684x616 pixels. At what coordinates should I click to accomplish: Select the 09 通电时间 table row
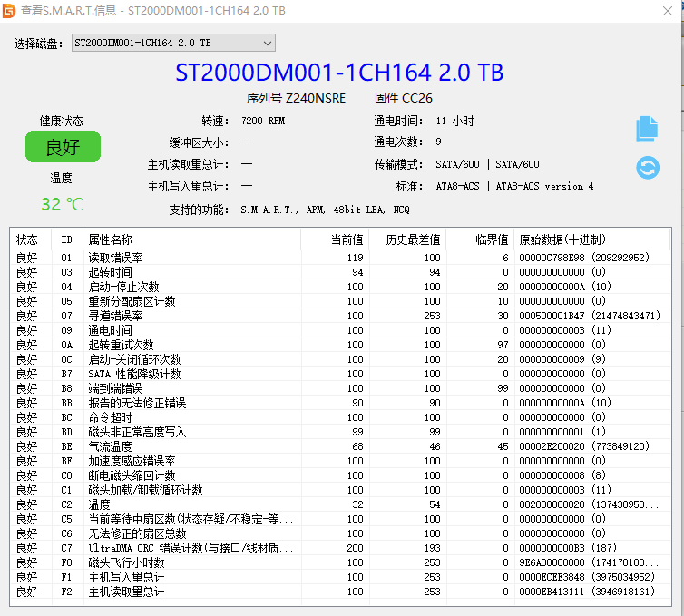coord(340,330)
